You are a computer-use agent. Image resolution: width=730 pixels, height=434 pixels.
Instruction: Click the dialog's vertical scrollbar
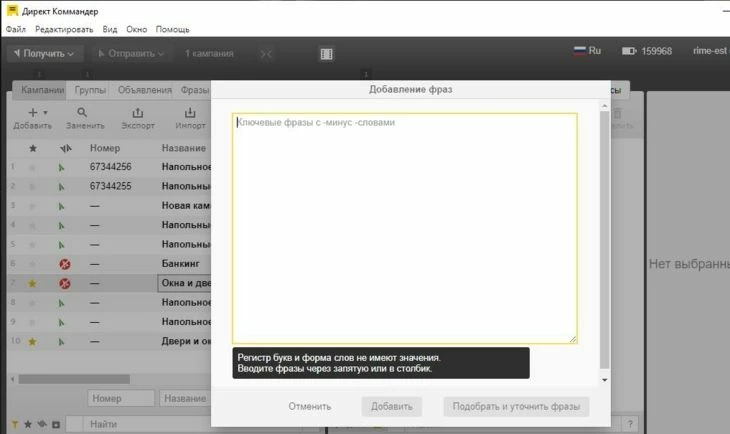604,240
